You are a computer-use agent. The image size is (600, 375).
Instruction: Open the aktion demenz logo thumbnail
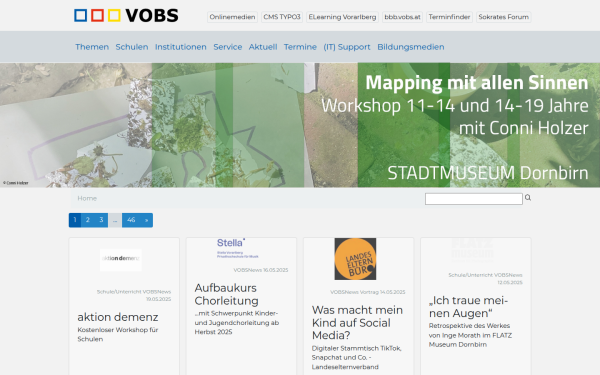tap(121, 260)
